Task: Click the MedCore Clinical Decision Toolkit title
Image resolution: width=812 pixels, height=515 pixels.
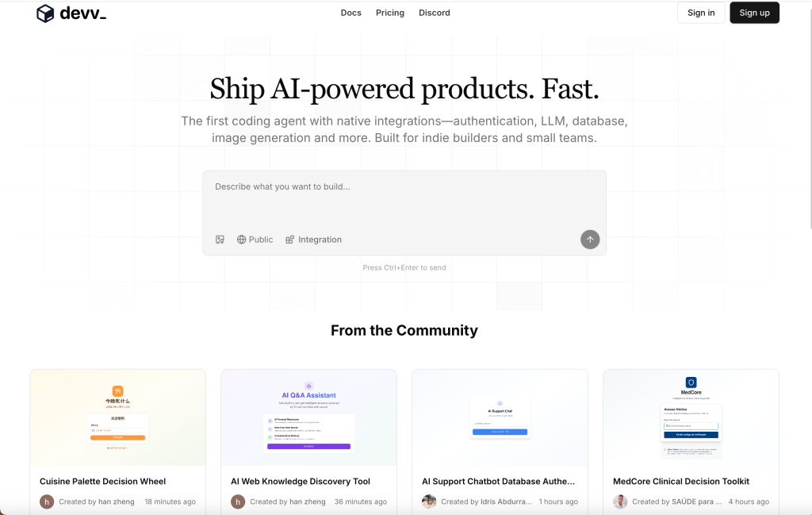Action: coord(681,482)
